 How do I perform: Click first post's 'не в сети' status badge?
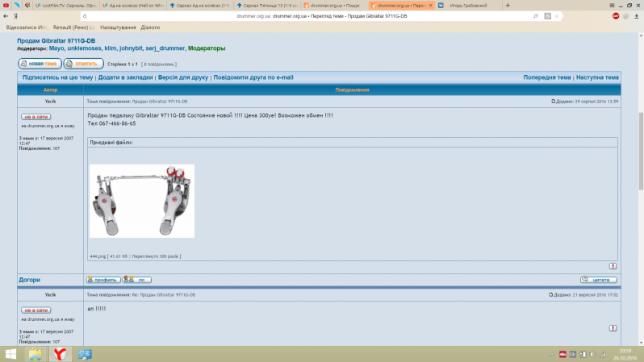(36, 117)
